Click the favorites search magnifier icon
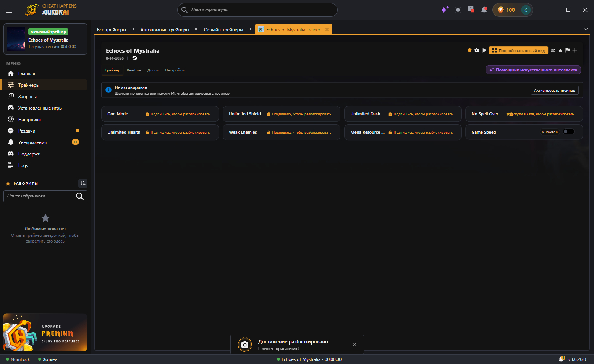The image size is (594, 364). tap(80, 196)
